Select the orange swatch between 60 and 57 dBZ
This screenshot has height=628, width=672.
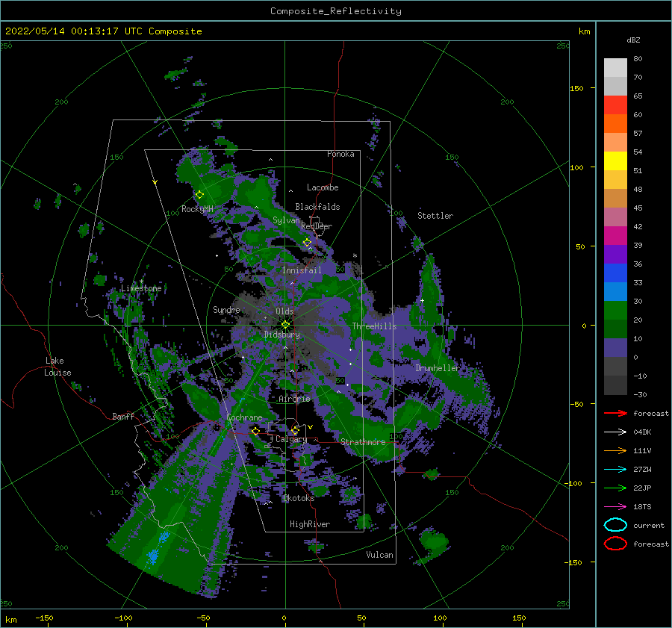[x=615, y=124]
